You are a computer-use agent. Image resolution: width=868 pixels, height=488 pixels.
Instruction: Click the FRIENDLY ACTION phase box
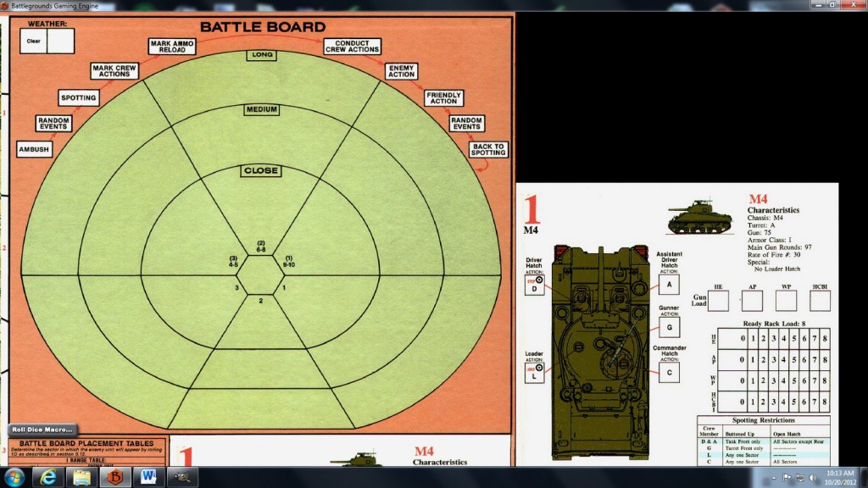[444, 98]
